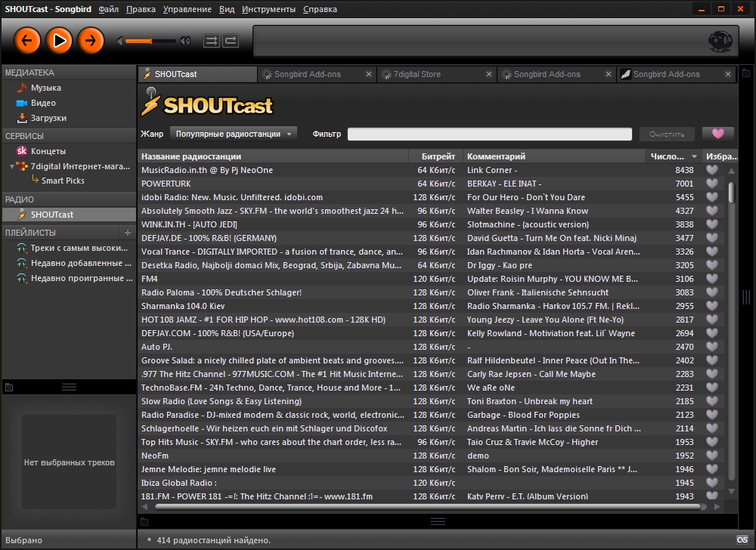Toggle repeat playback mode
The height and width of the screenshot is (550, 756).
click(231, 41)
